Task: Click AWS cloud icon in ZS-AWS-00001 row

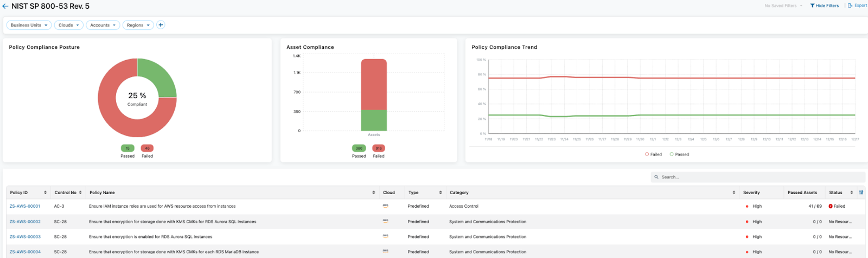Action: click(385, 206)
